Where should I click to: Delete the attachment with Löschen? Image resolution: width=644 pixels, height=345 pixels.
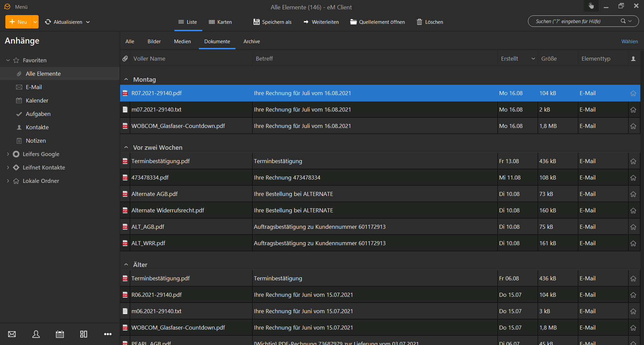pos(430,22)
